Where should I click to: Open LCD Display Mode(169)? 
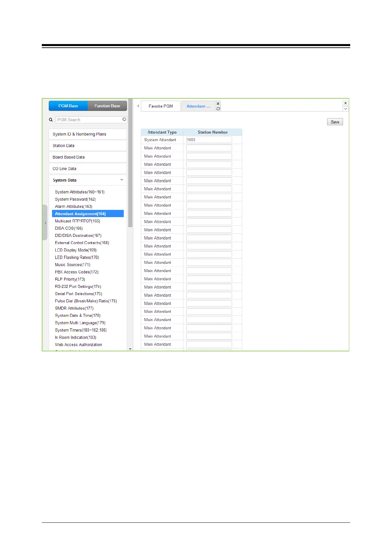[76, 250]
